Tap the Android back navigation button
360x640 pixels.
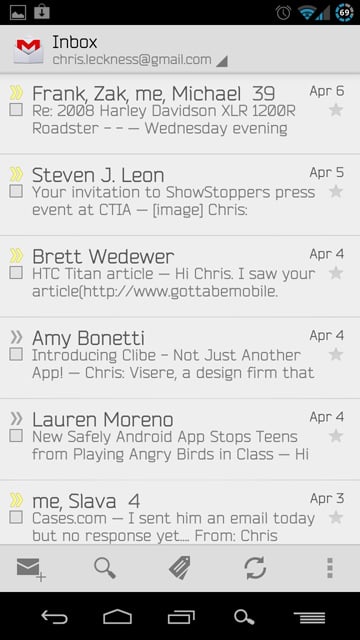click(54, 617)
